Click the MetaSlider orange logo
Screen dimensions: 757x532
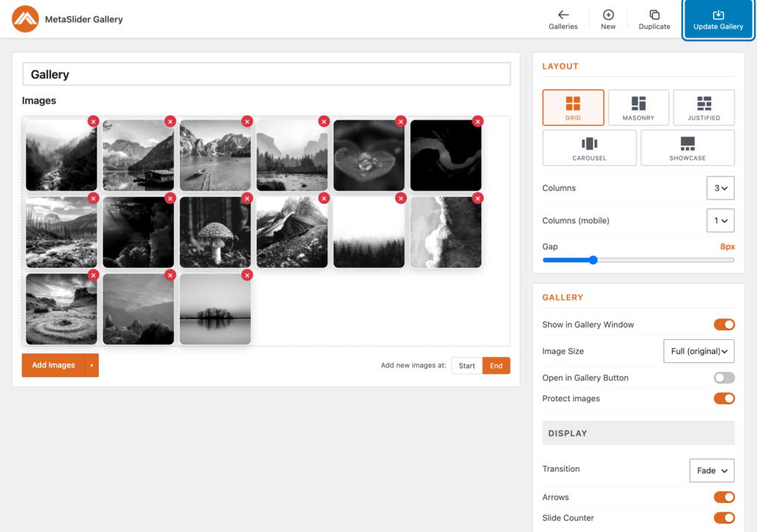(x=25, y=18)
